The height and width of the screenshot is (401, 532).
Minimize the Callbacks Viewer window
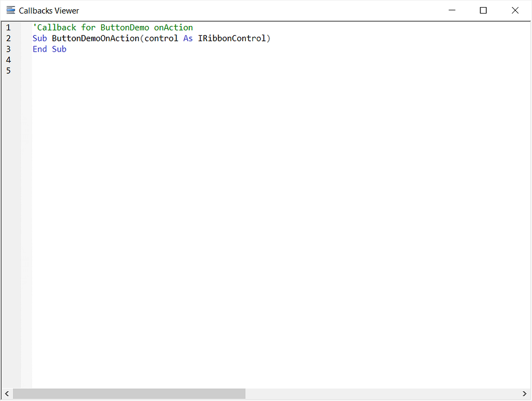[452, 10]
